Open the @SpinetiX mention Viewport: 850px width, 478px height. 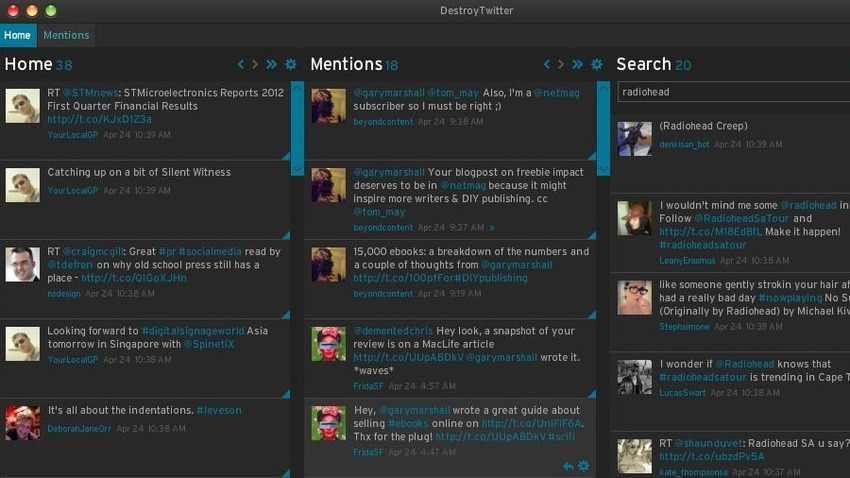click(209, 344)
